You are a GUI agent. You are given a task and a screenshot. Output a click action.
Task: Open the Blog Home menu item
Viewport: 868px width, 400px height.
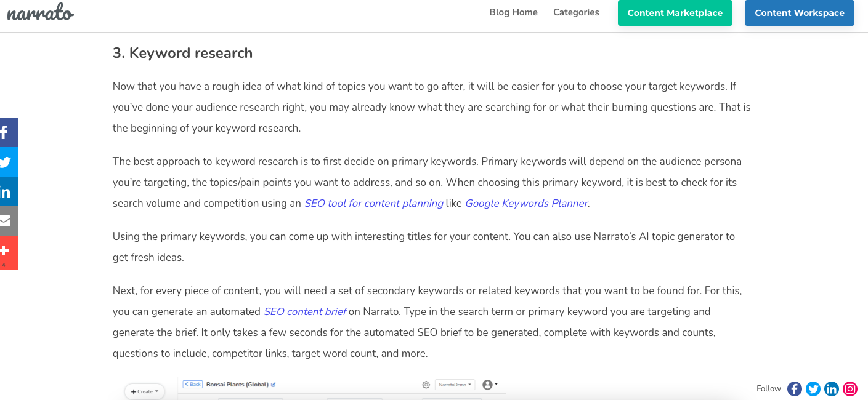pos(513,12)
